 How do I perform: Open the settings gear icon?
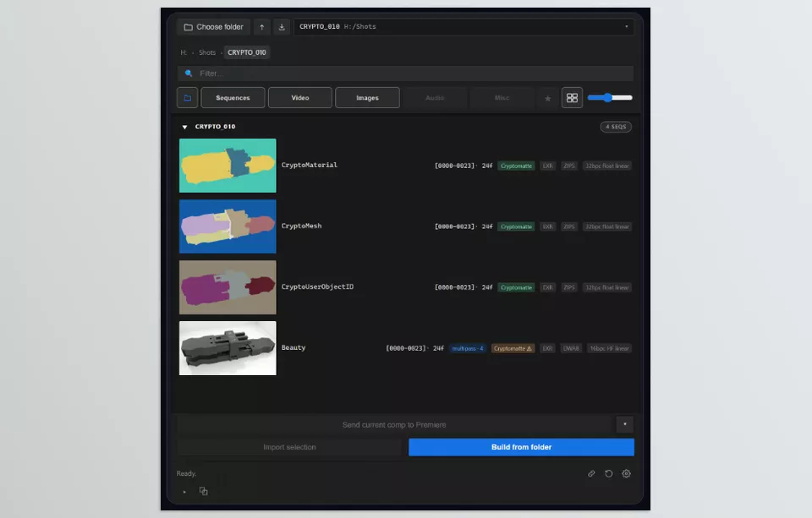627,473
